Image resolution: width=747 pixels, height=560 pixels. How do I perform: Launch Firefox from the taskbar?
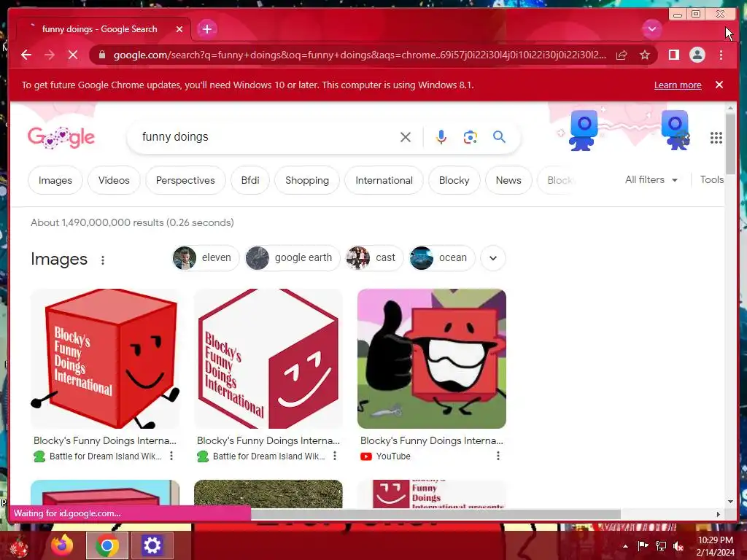point(62,545)
